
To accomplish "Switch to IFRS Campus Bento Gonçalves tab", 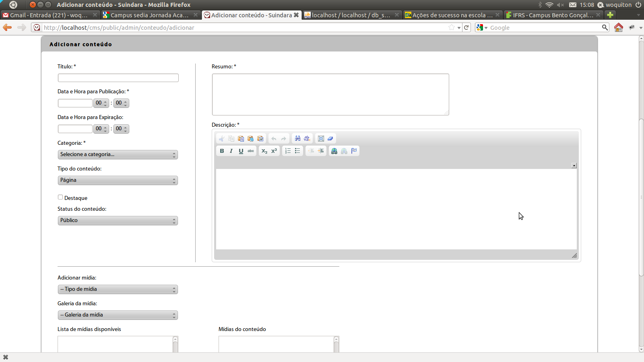I will [x=553, y=15].
